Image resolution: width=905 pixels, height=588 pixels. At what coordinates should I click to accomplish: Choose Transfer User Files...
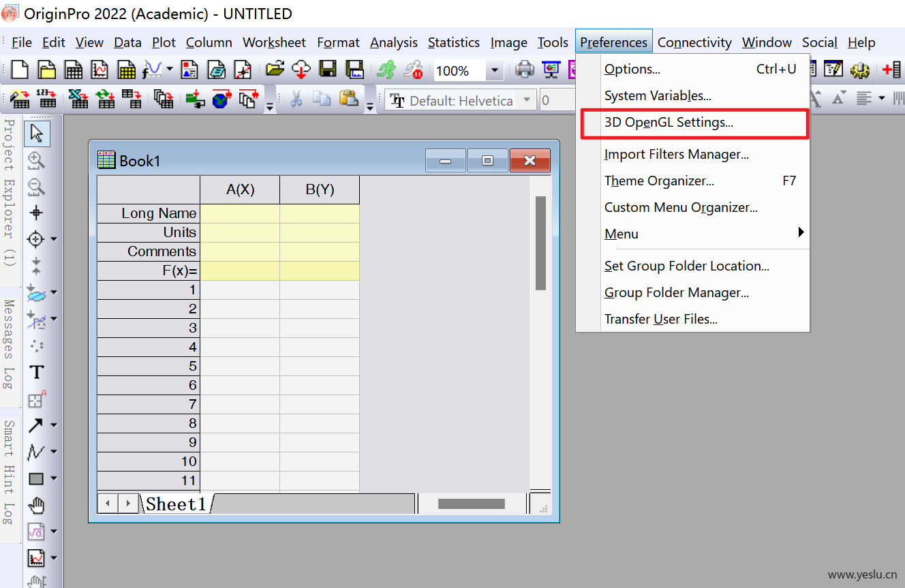click(692, 319)
